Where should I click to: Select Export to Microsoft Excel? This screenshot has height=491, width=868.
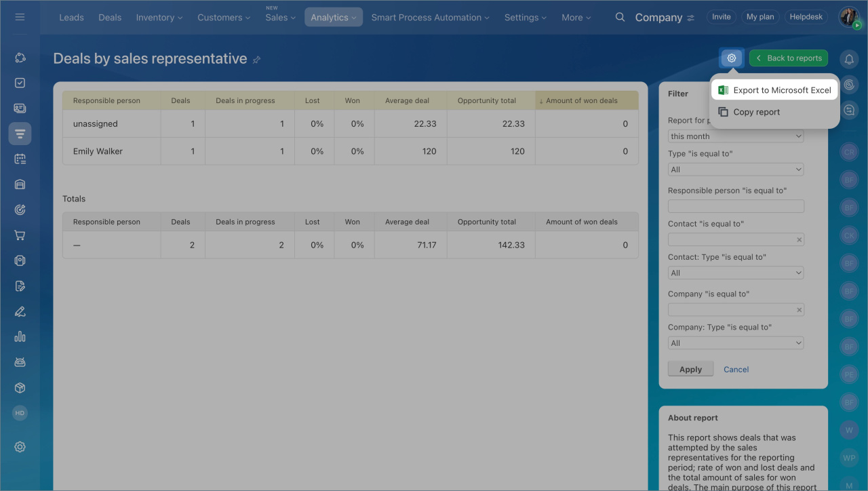[774, 90]
